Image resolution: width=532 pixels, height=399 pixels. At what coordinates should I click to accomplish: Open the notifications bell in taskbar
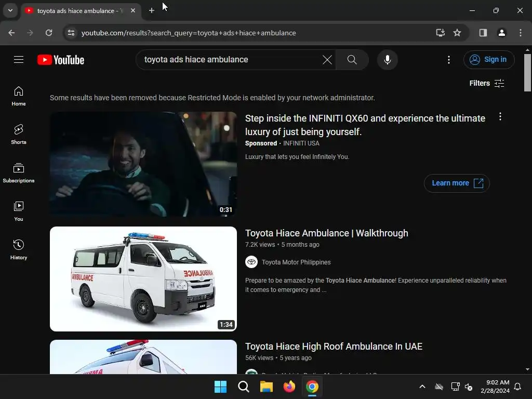tap(517, 387)
